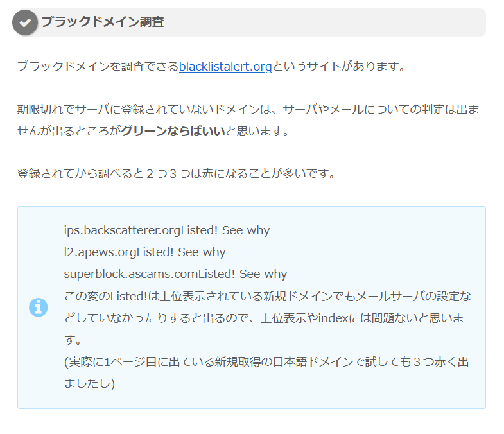The height and width of the screenshot is (434, 504).
Task: Click the sentence 登録されてから調べると
Action: click(x=177, y=174)
